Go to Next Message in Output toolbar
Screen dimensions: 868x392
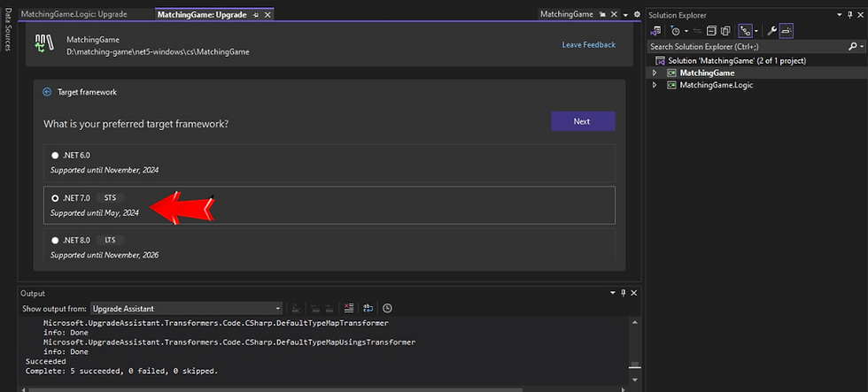tap(329, 308)
